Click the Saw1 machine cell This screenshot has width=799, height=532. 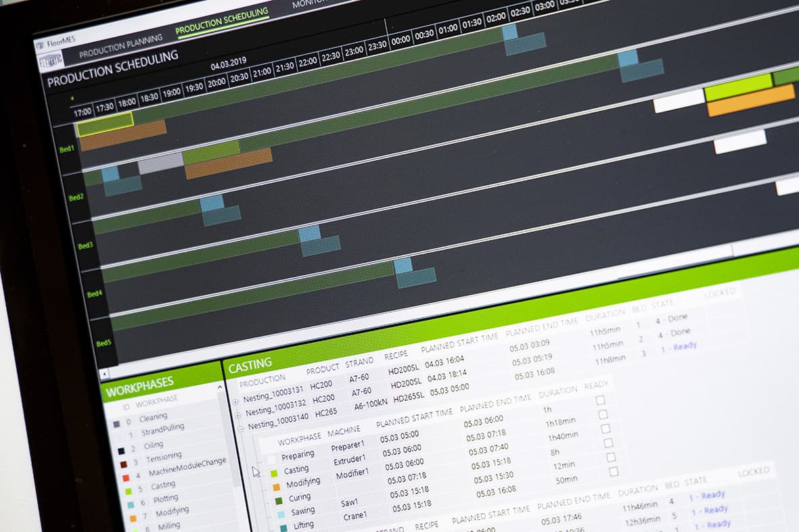349,502
